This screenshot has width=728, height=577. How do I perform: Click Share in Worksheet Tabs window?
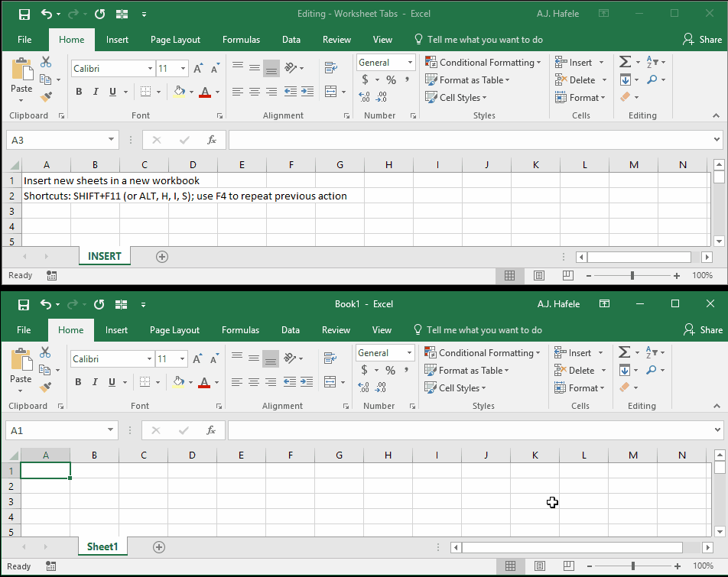pyautogui.click(x=703, y=40)
